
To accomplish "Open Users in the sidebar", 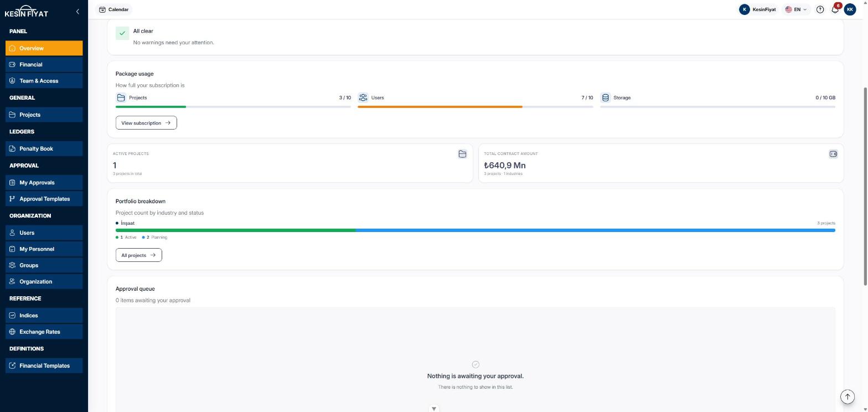I will point(44,233).
